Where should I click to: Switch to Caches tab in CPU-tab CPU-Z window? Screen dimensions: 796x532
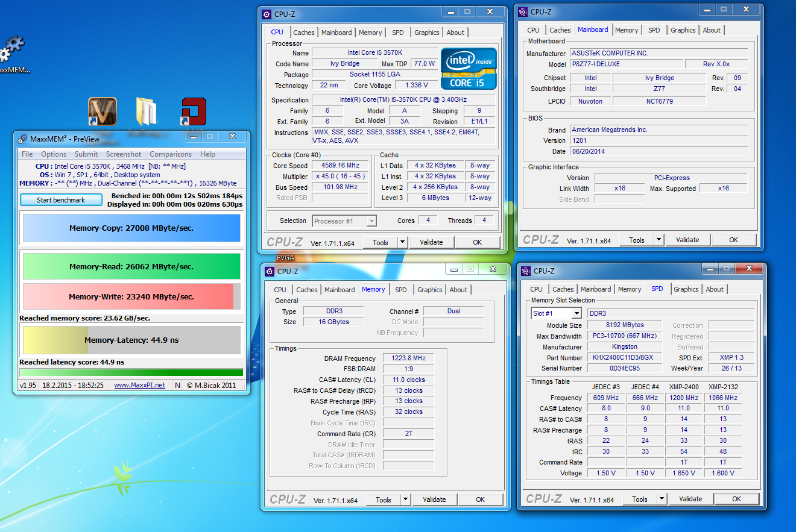pos(304,33)
